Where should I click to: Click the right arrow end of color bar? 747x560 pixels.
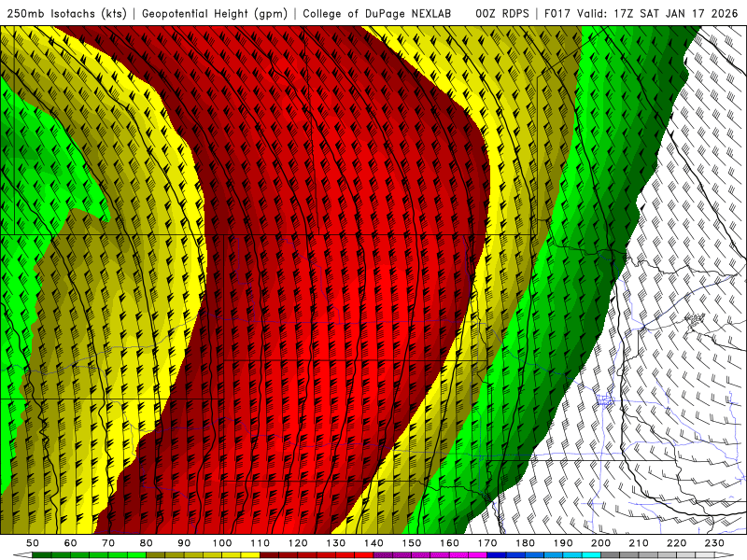coord(725,555)
